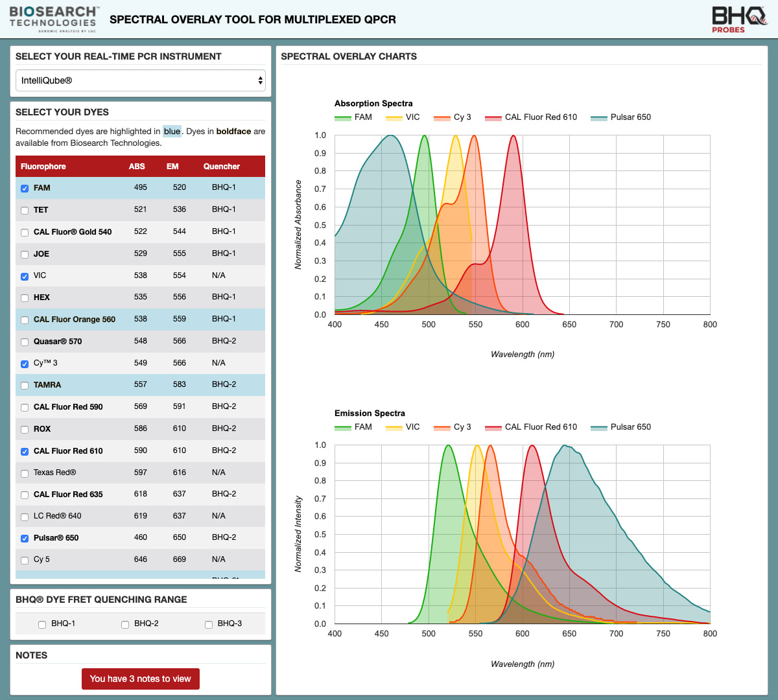Enable the CAL Fluor Gold 540 checkbox
778x700 pixels.
point(25,233)
